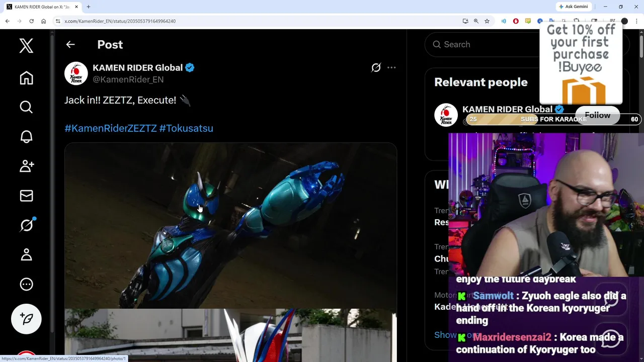
Task: Bookmark this page with star icon
Action: [487, 21]
